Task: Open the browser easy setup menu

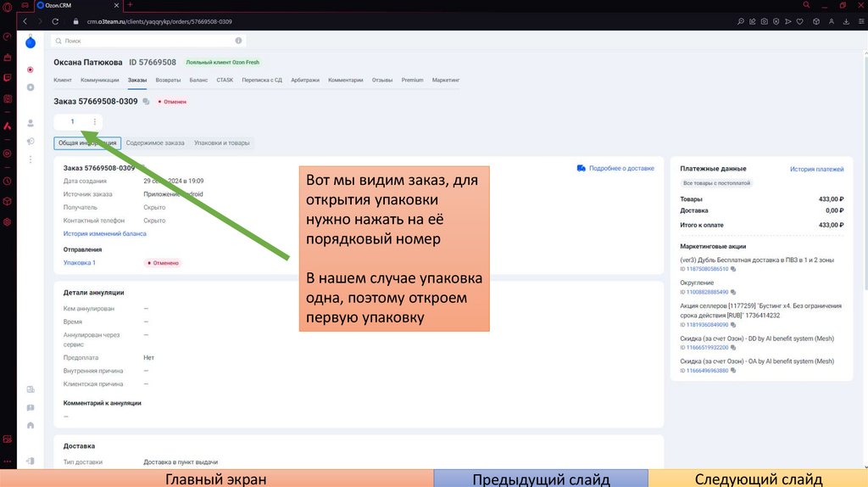Action: pos(861,21)
